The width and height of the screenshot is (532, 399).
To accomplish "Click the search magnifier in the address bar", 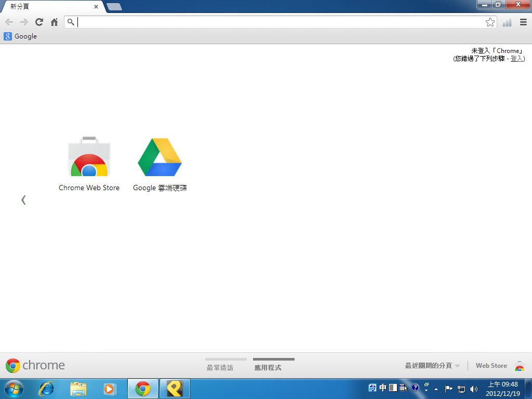I will 71,22.
